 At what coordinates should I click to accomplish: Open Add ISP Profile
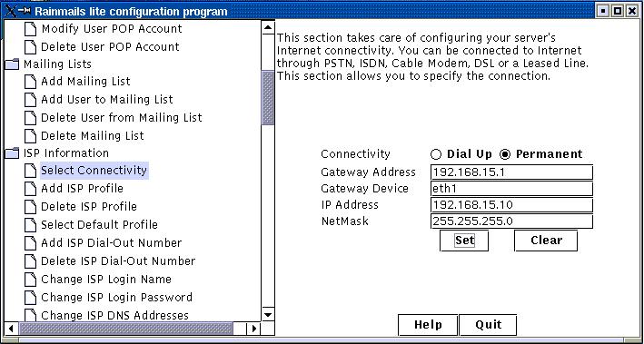82,189
